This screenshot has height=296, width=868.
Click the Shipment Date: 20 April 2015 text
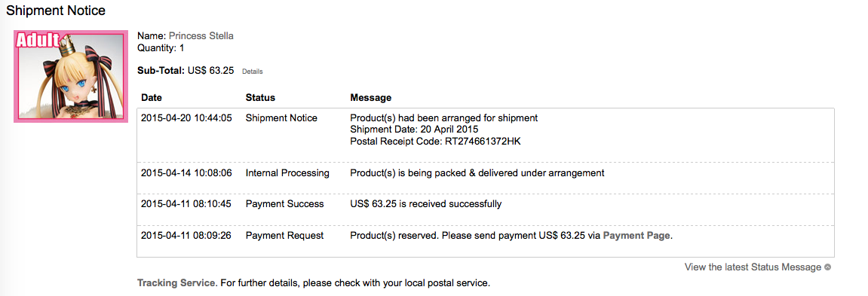414,130
